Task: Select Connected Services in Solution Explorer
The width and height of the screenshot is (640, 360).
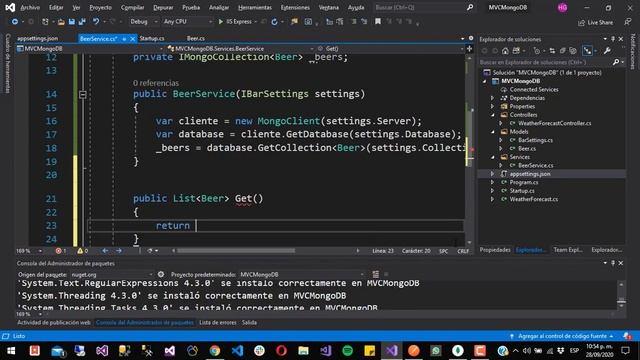Action: click(x=534, y=89)
